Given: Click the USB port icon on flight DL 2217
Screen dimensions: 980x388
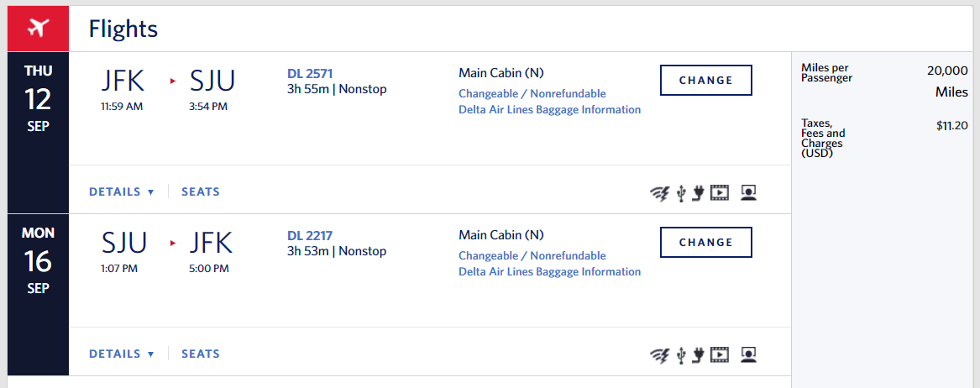Looking at the screenshot, I should pos(681,355).
